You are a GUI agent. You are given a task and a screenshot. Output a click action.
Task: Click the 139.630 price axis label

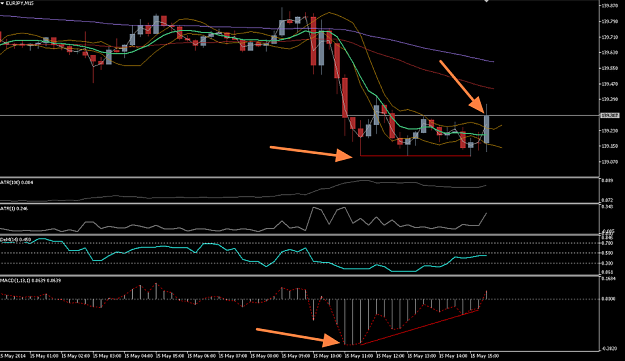(610, 53)
